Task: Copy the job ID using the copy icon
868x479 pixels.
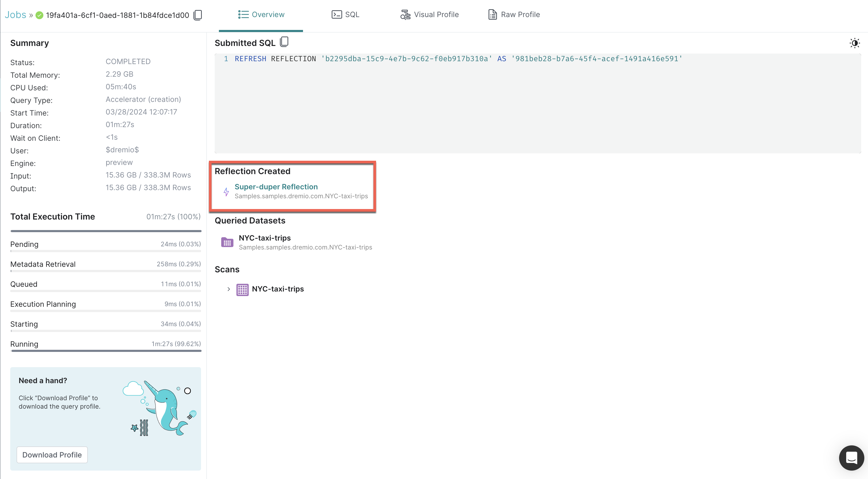Action: [x=198, y=15]
